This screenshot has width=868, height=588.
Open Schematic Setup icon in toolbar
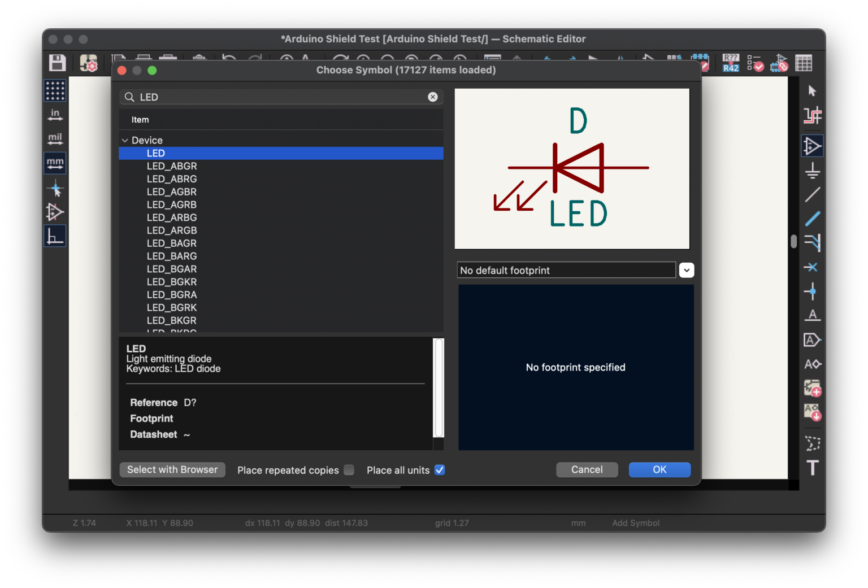(89, 63)
